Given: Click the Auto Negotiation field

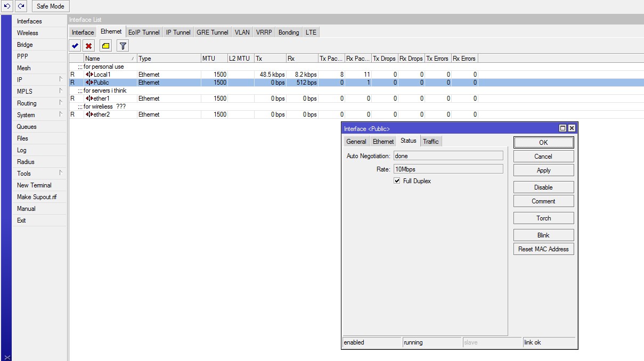Looking at the screenshot, I should click(448, 156).
